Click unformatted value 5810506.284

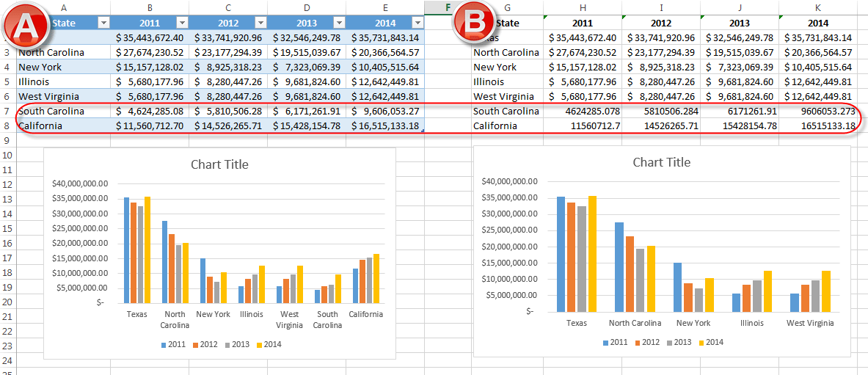point(661,112)
